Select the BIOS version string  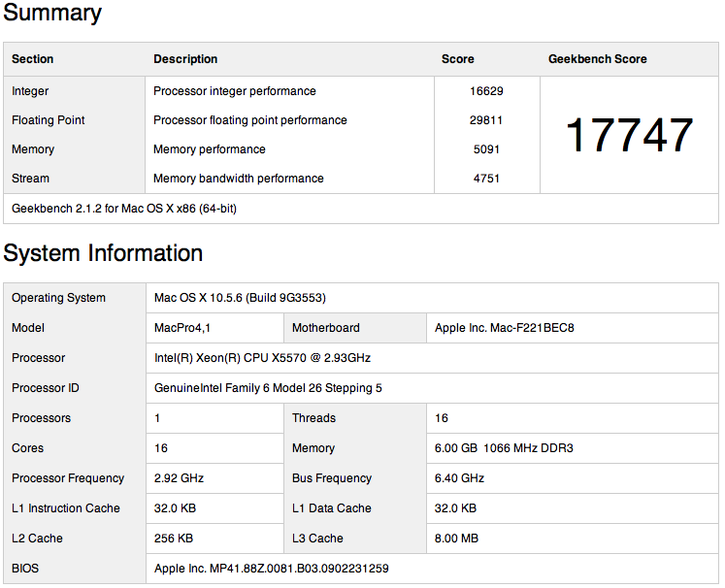tap(272, 569)
